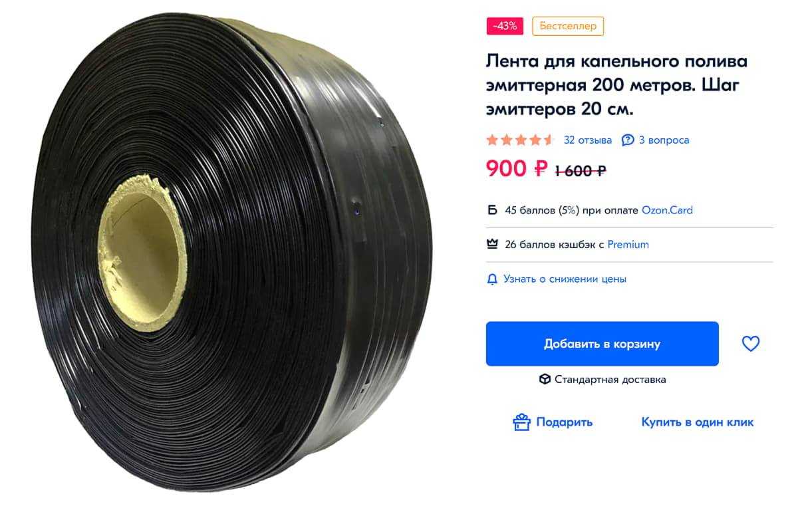This screenshot has width=798, height=532.
Task: Click the -43% discount badge
Action: [x=505, y=26]
